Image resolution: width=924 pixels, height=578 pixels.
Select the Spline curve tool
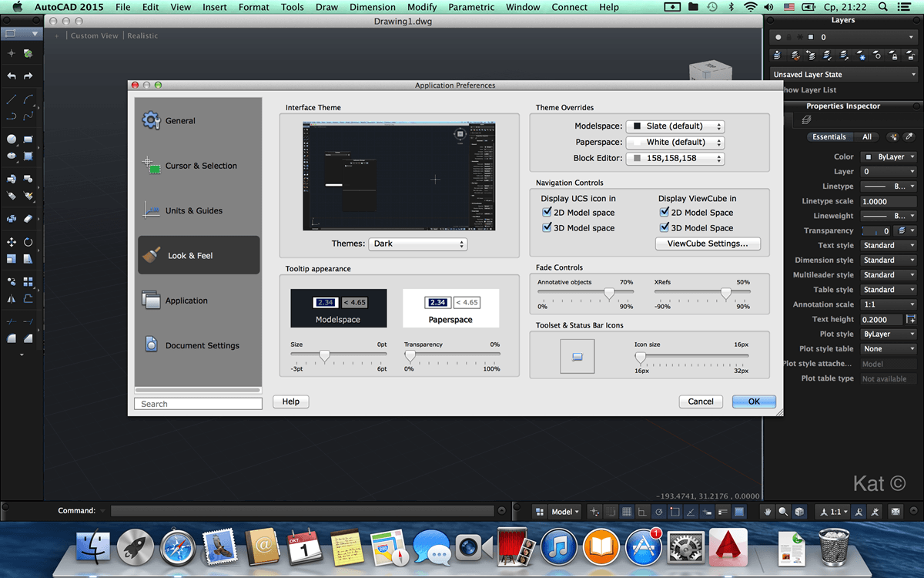[28, 116]
